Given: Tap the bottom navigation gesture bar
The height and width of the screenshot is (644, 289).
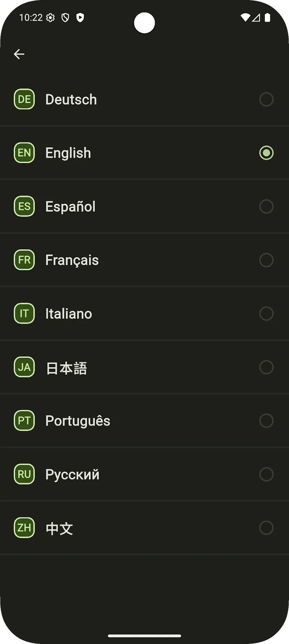Looking at the screenshot, I should coord(144,636).
